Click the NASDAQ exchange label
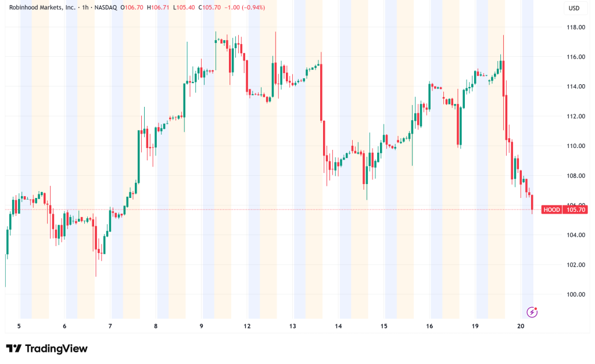The height and width of the screenshot is (364, 595). (x=106, y=7)
